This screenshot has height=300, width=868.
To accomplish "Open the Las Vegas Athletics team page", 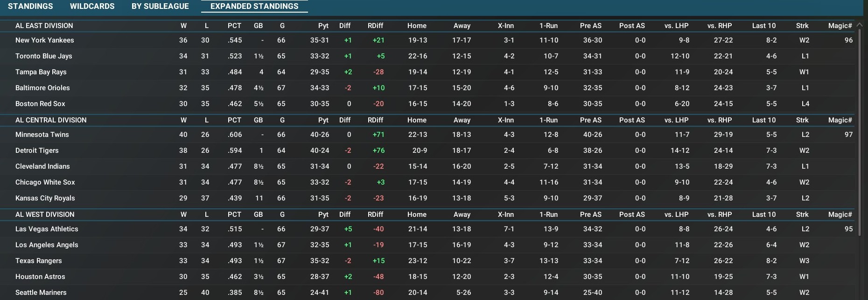I will pos(47,229).
